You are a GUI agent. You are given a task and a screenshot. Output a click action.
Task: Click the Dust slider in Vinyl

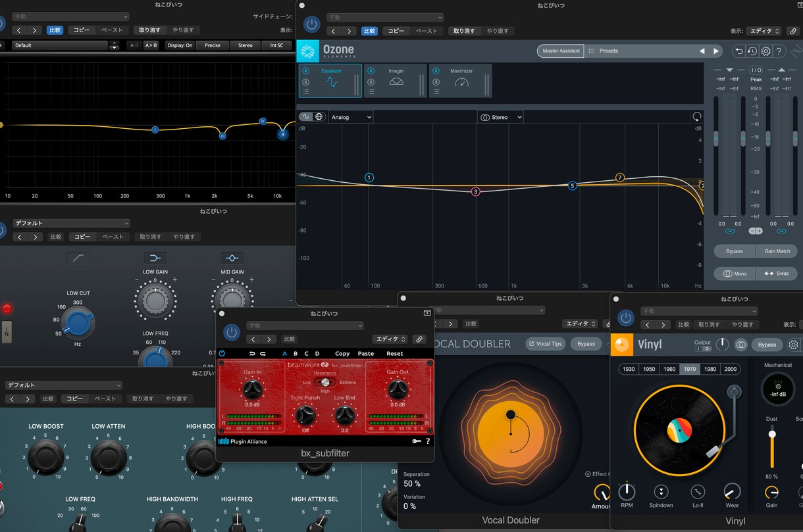[772, 447]
